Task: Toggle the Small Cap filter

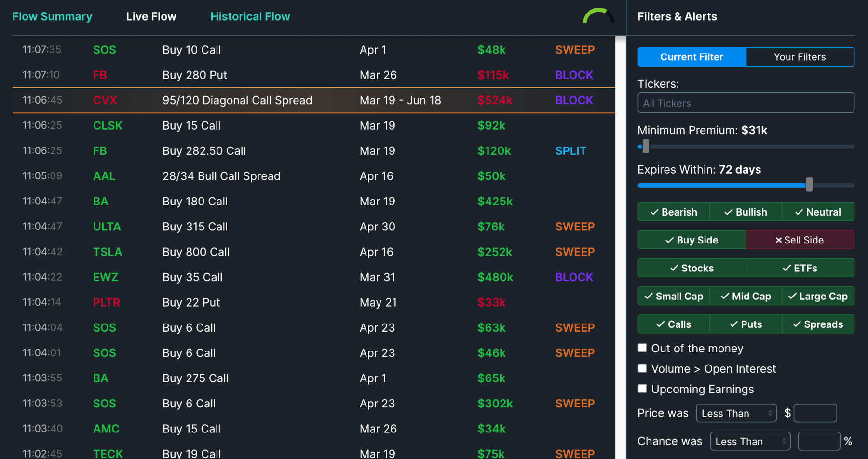Action: pos(674,296)
